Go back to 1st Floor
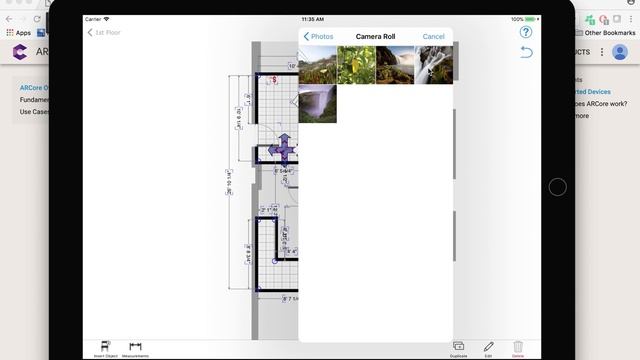 click(x=104, y=32)
